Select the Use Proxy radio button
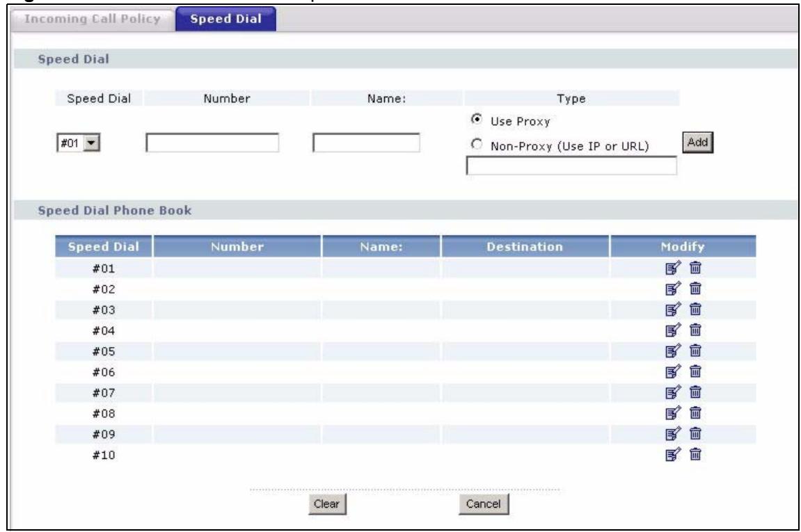Viewport: 801px width, 532px height. click(476, 120)
